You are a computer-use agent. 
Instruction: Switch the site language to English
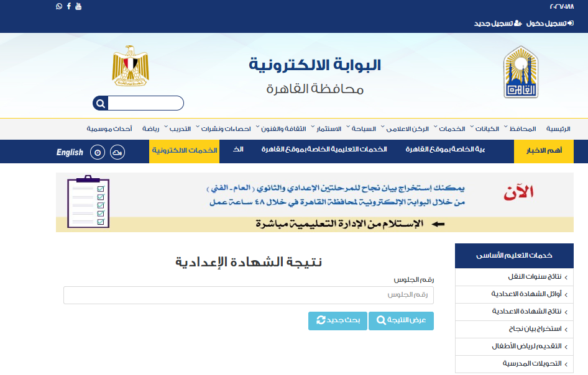[70, 152]
